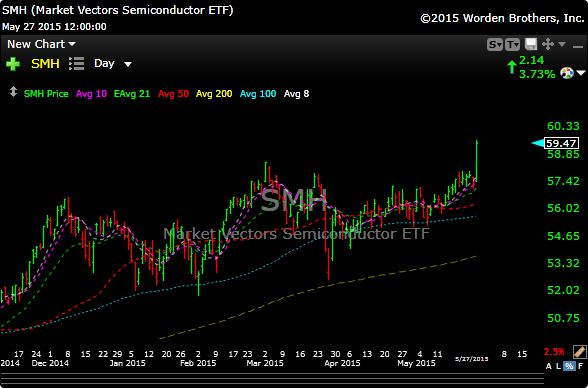The width and height of the screenshot is (588, 388).
Task: Click the green plus add indicator icon
Action: point(13,64)
